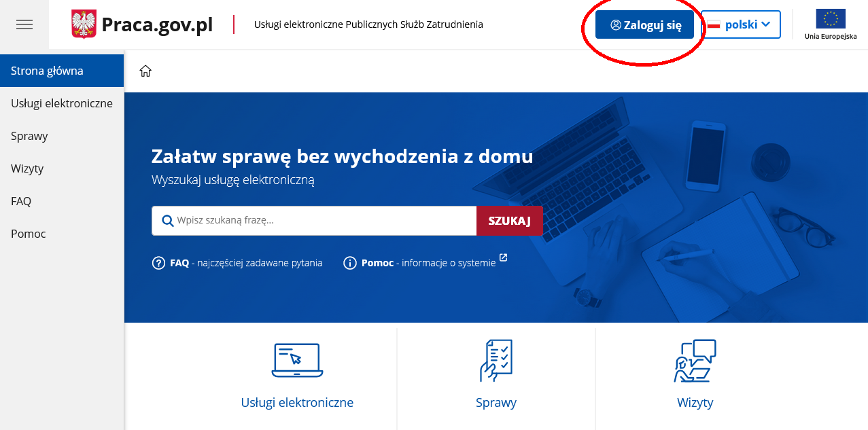Viewport: 868px width, 430px height.
Task: Open Pomoc from the sidebar menu
Action: tap(29, 234)
